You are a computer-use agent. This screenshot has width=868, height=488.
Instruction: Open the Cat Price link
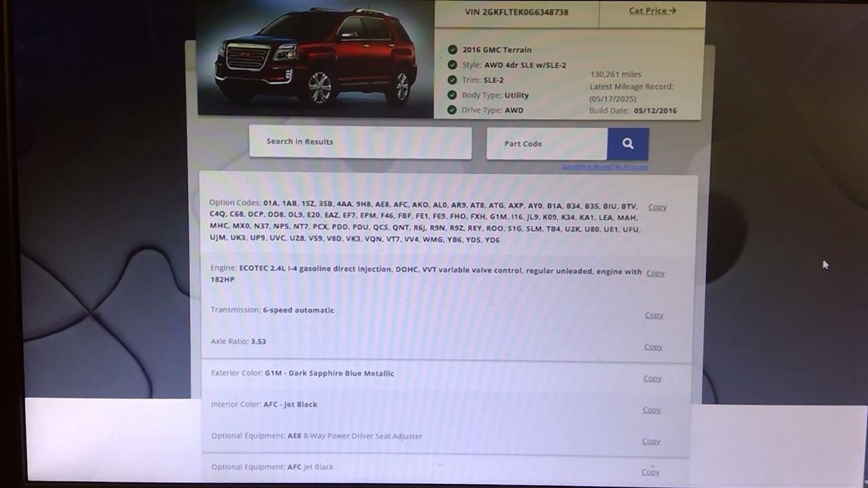(x=652, y=11)
